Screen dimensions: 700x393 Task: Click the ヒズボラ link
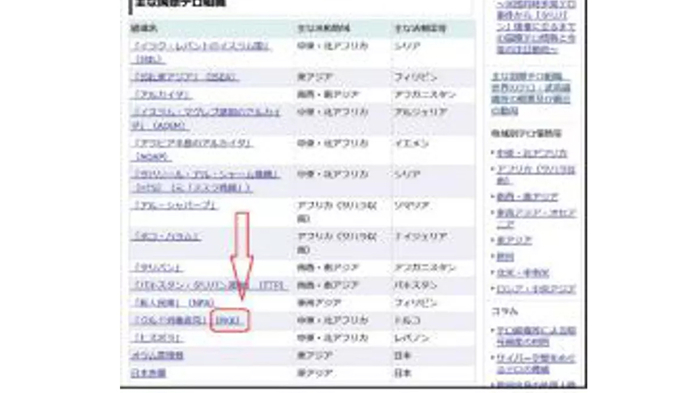click(x=157, y=338)
